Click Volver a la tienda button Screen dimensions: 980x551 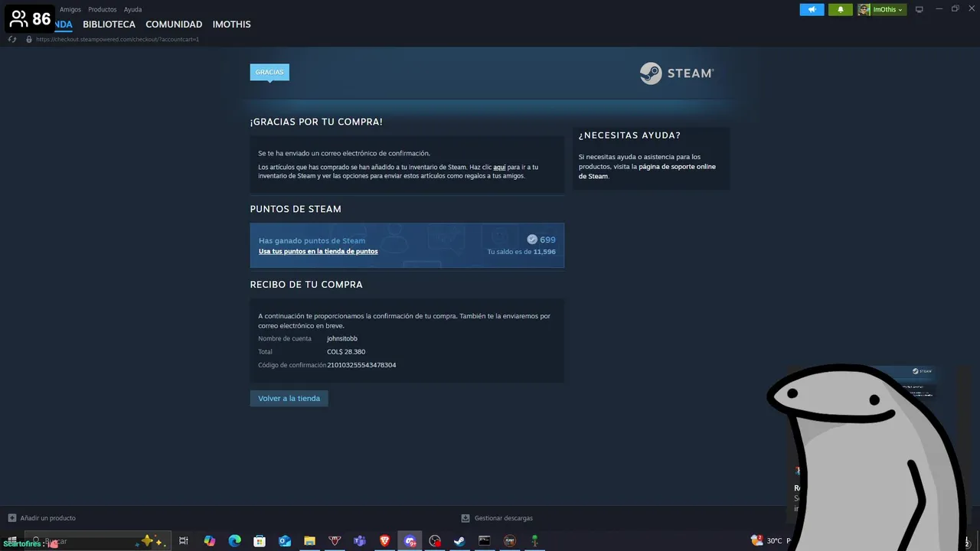(289, 398)
